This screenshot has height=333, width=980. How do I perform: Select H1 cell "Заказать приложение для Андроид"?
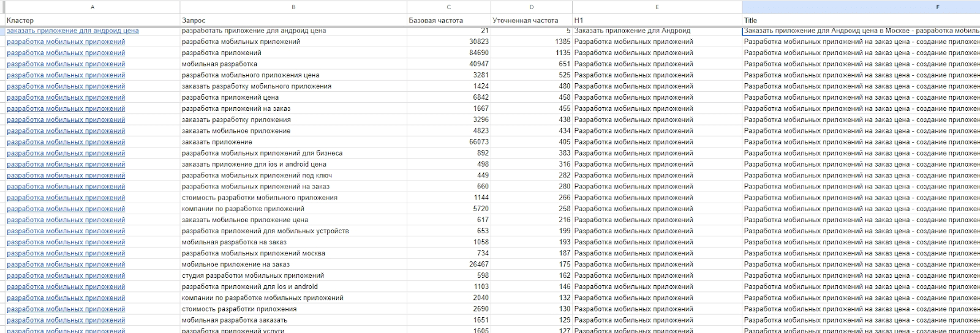[x=657, y=31]
